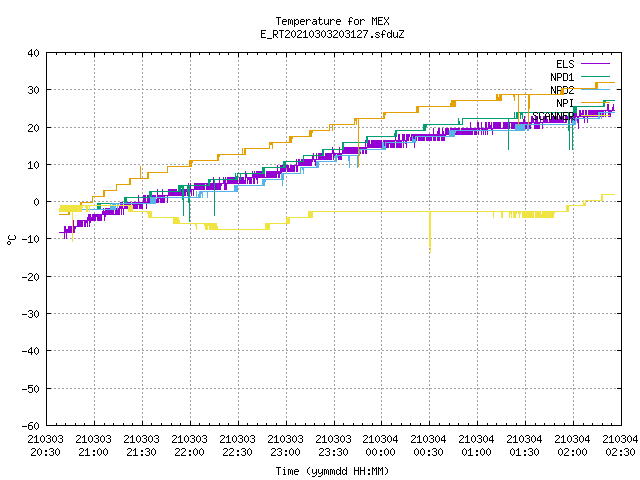Click the x-axis time label 21:30
This screenshot has height=480, width=640.
(x=141, y=452)
